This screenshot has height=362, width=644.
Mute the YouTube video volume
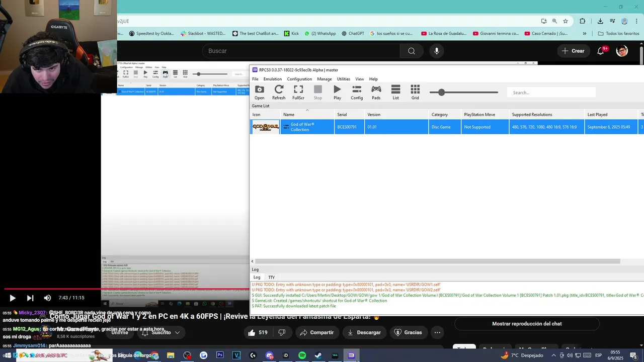point(47,298)
